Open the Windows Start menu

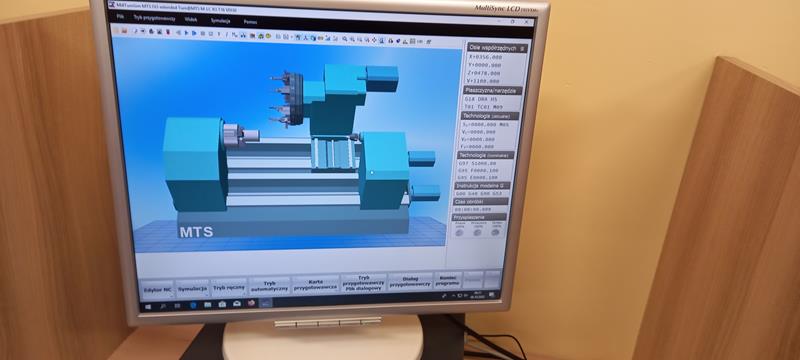tap(147, 306)
